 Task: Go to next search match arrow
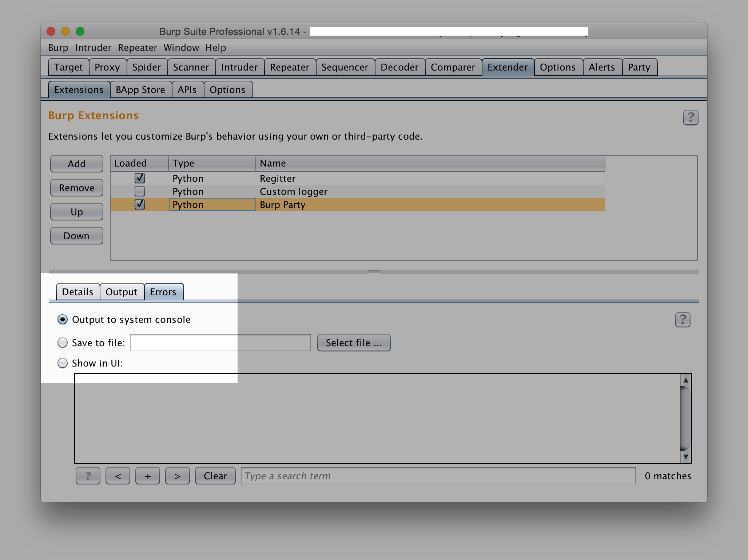pyautogui.click(x=177, y=476)
